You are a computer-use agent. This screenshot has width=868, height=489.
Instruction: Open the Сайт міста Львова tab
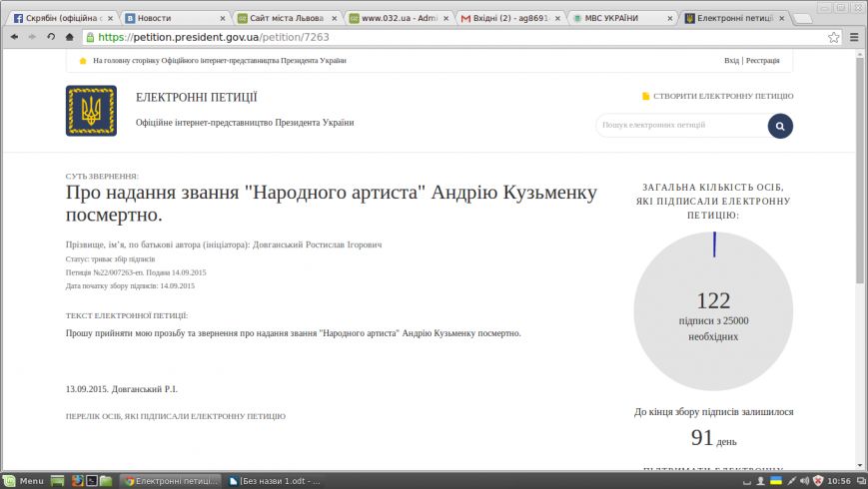pos(288,18)
